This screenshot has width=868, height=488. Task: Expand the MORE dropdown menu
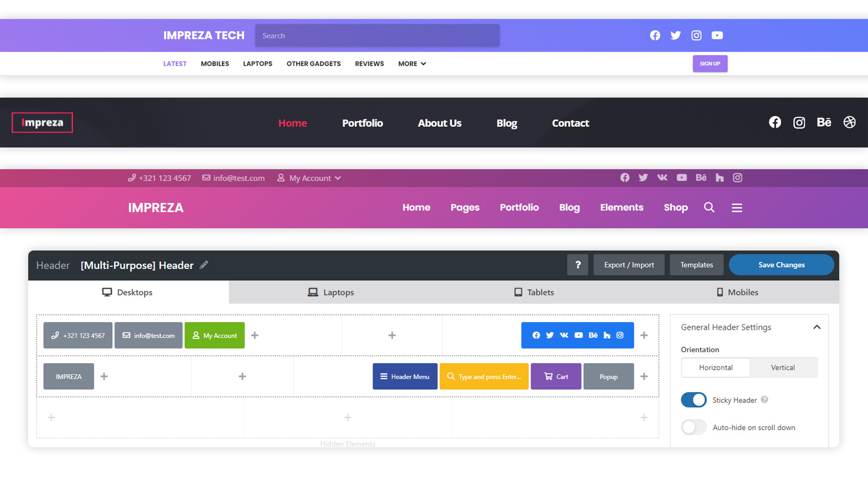tap(412, 64)
